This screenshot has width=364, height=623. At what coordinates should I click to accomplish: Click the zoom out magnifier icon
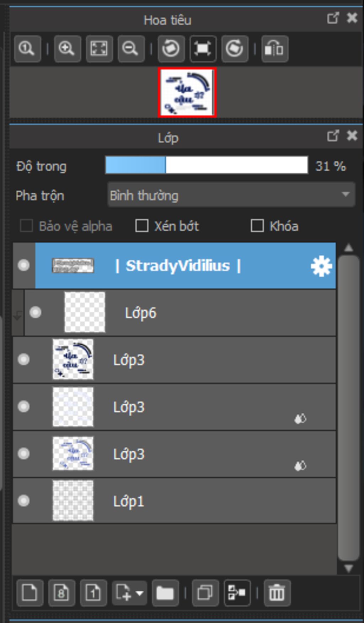131,48
